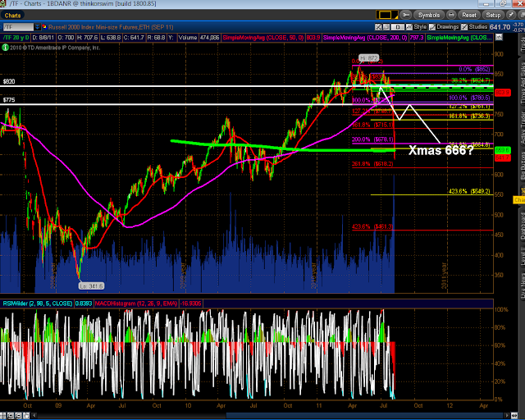The image size is (525, 420).
Task: Click the MACDHistogram (12, 26, 9, EMA) label
Action: point(136,304)
